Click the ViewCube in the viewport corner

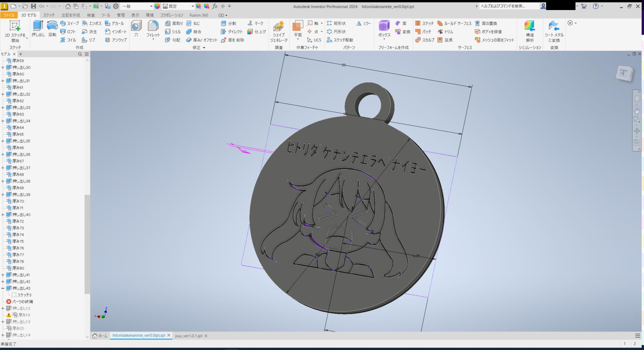pyautogui.click(x=624, y=73)
